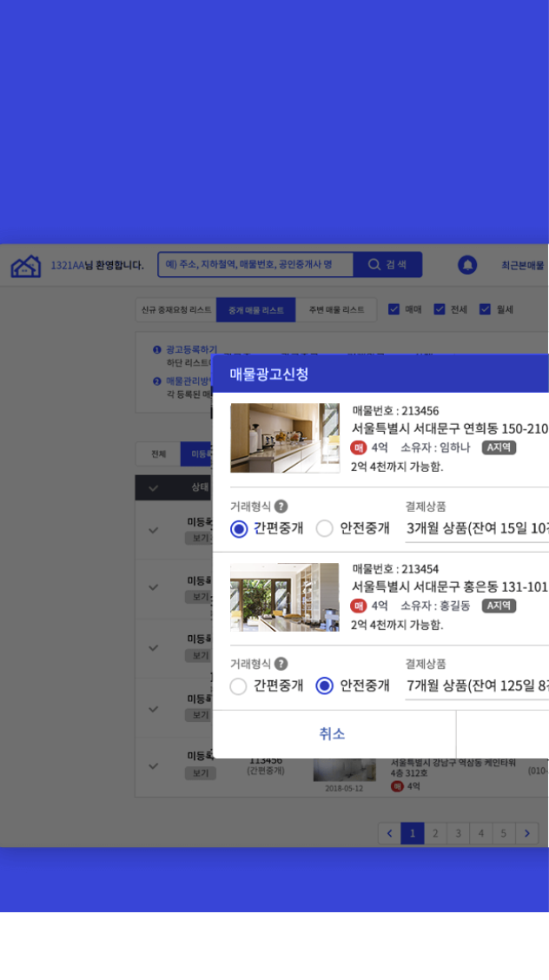Go to the previous page with left arrow
Image resolution: width=549 pixels, height=980 pixels.
389,834
